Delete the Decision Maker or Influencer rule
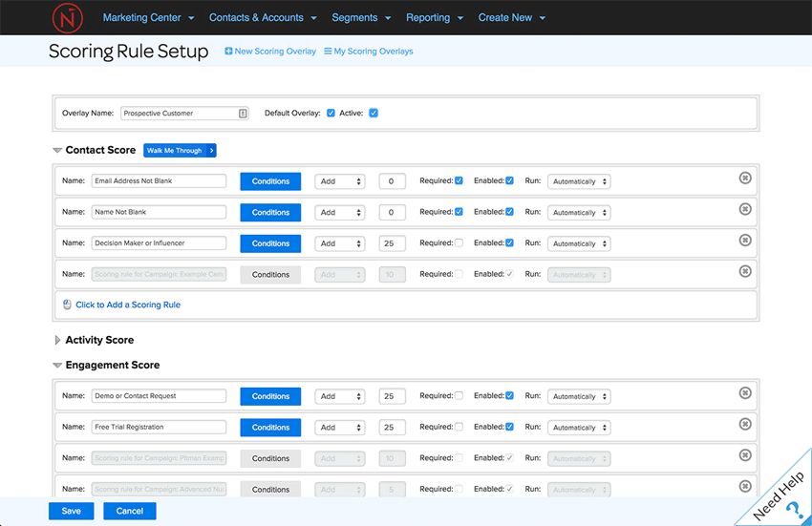 pyautogui.click(x=745, y=240)
